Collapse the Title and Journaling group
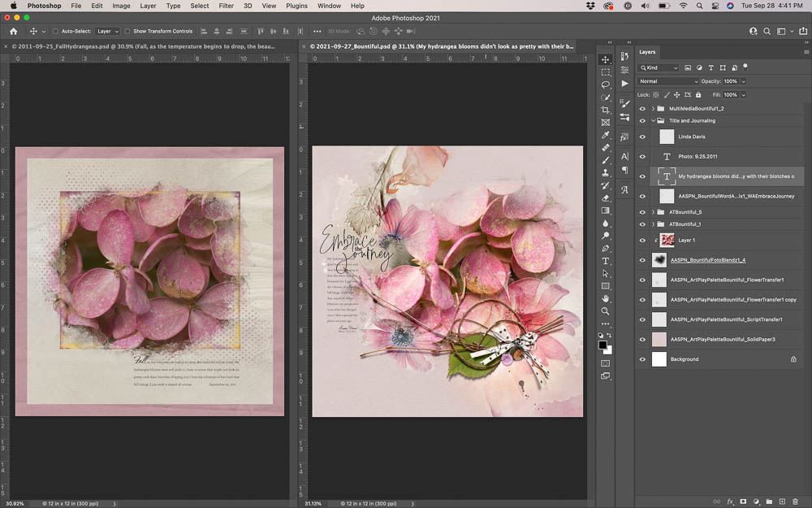 point(653,121)
